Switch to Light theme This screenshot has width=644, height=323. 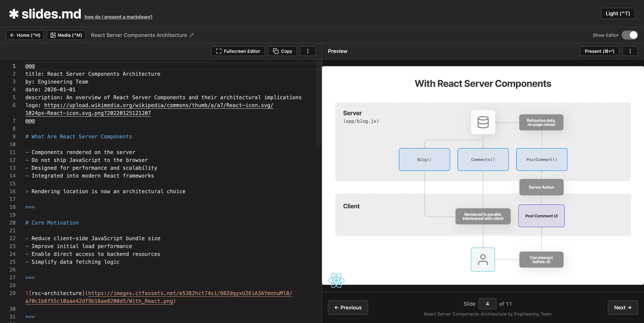point(618,13)
